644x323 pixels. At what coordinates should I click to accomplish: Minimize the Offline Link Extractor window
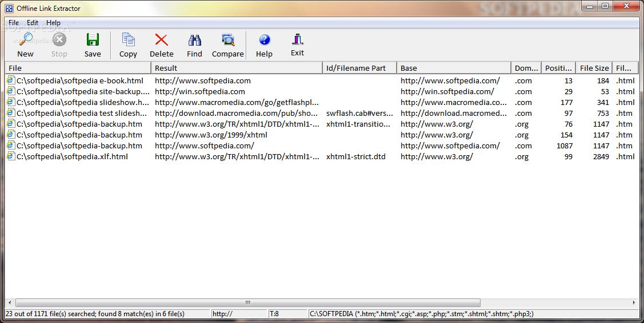[589, 6]
